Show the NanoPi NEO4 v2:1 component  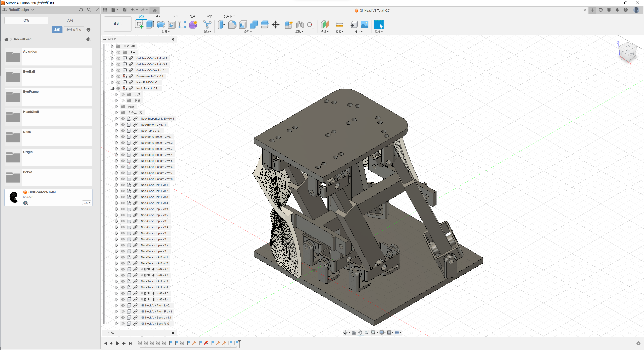(x=118, y=83)
